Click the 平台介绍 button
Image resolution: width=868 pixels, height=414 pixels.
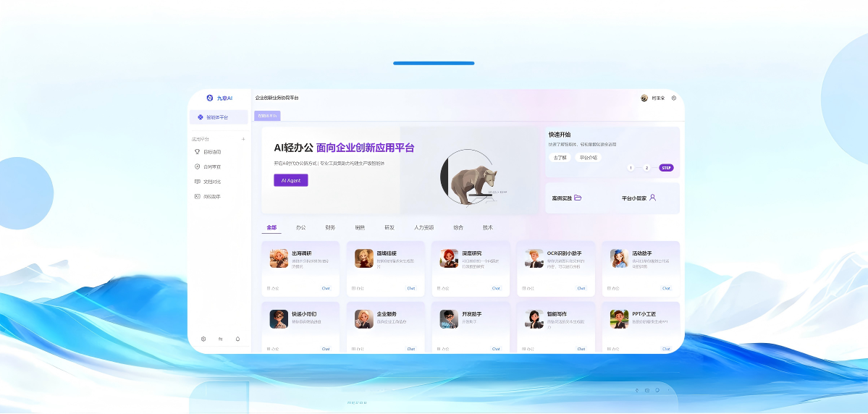tap(588, 158)
